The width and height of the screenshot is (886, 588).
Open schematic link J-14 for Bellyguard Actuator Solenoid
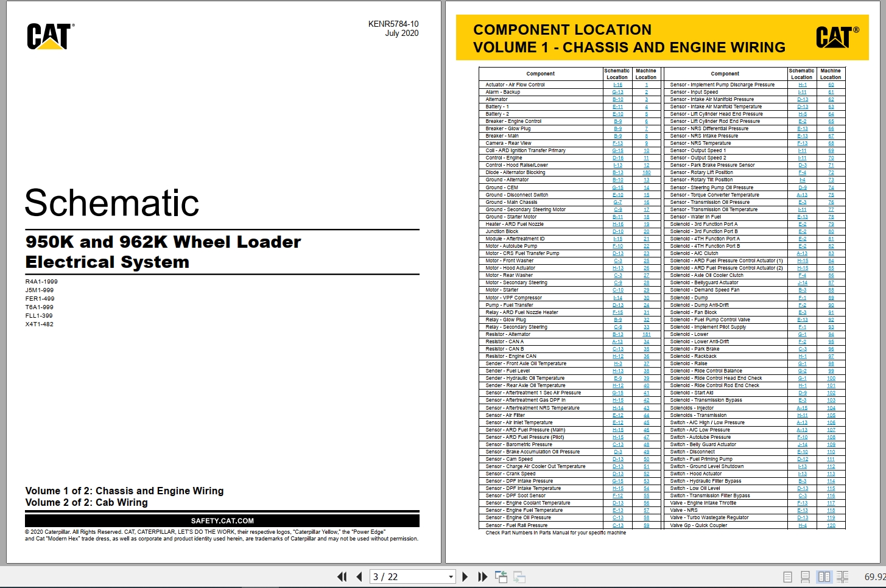click(802, 282)
